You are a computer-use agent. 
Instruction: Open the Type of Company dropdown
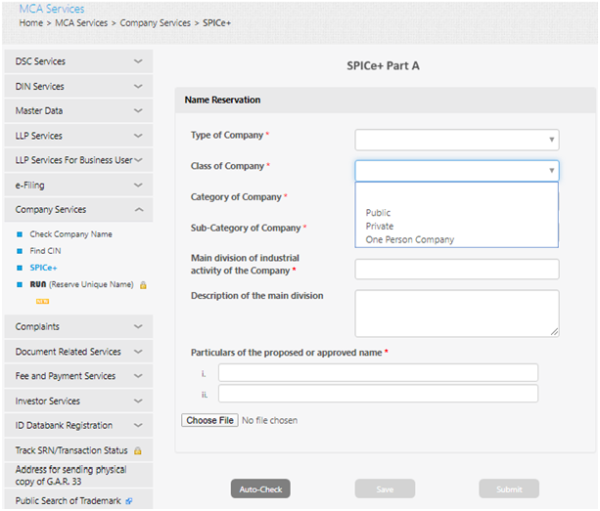pyautogui.click(x=456, y=140)
